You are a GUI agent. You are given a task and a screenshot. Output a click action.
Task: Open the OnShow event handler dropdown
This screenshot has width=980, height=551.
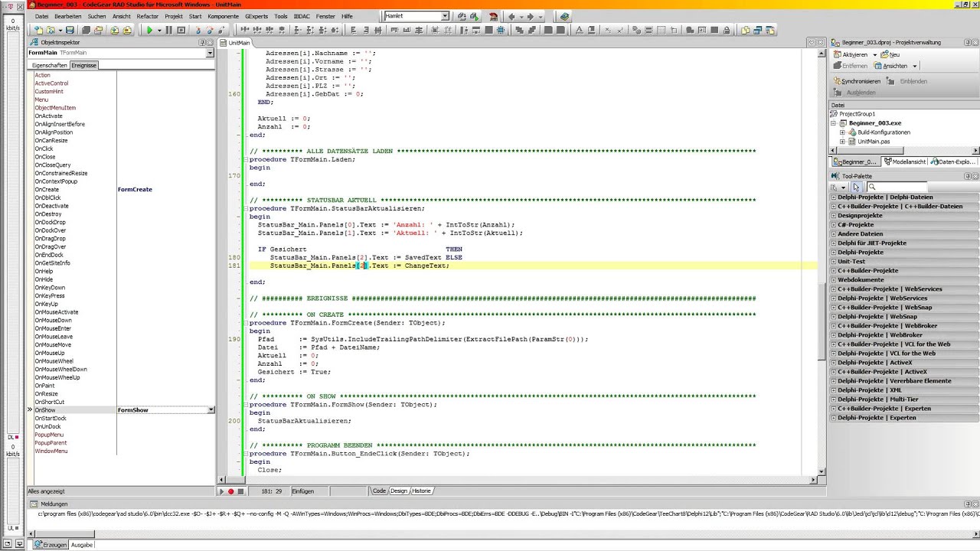tap(211, 410)
